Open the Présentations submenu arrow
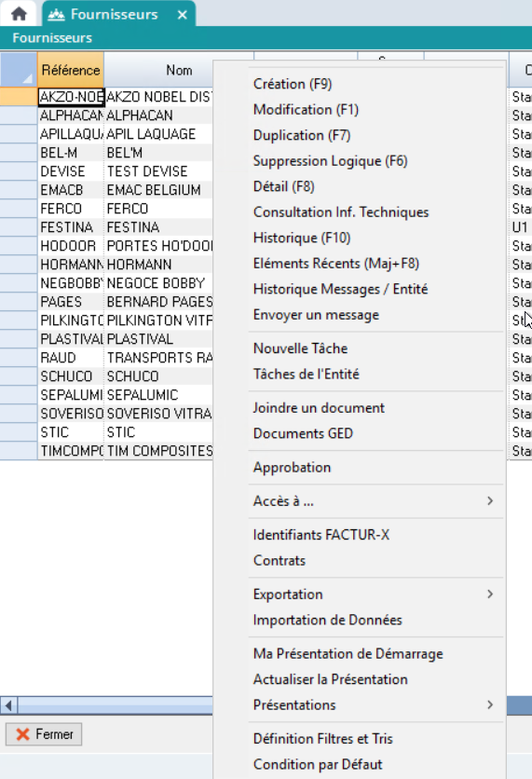 490,705
